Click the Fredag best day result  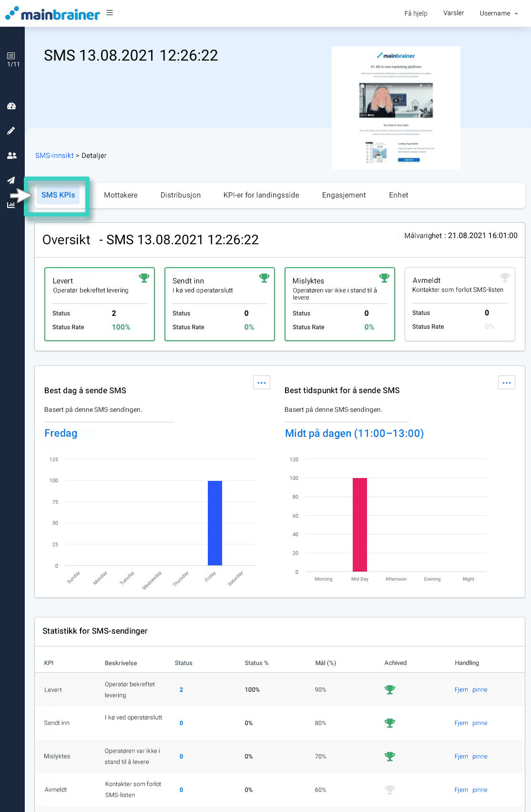[61, 433]
